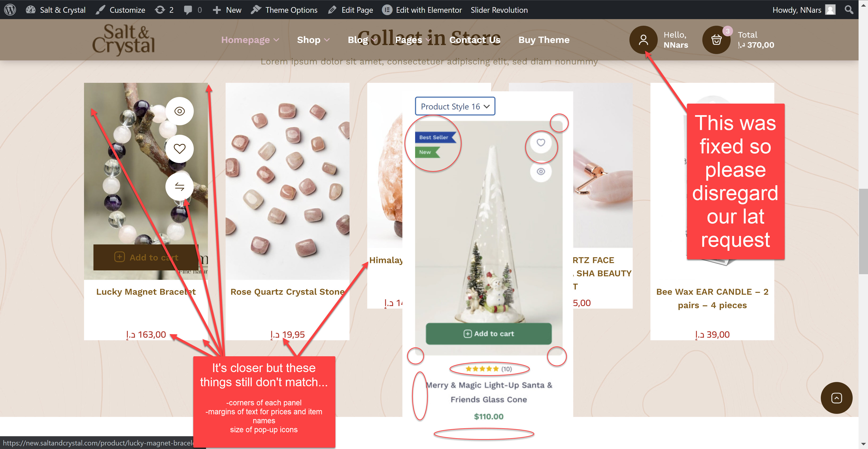The width and height of the screenshot is (868, 449).
Task: Open the comments bubble icon
Action: click(x=188, y=10)
